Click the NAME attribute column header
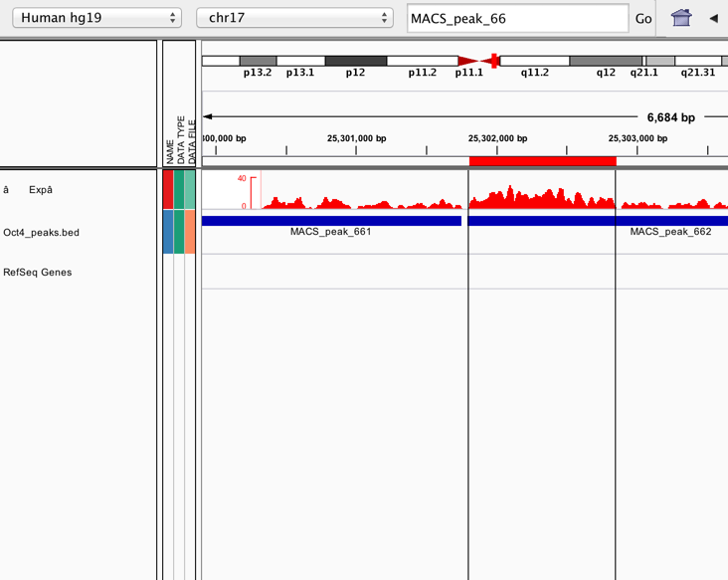The image size is (728, 580). (x=170, y=151)
